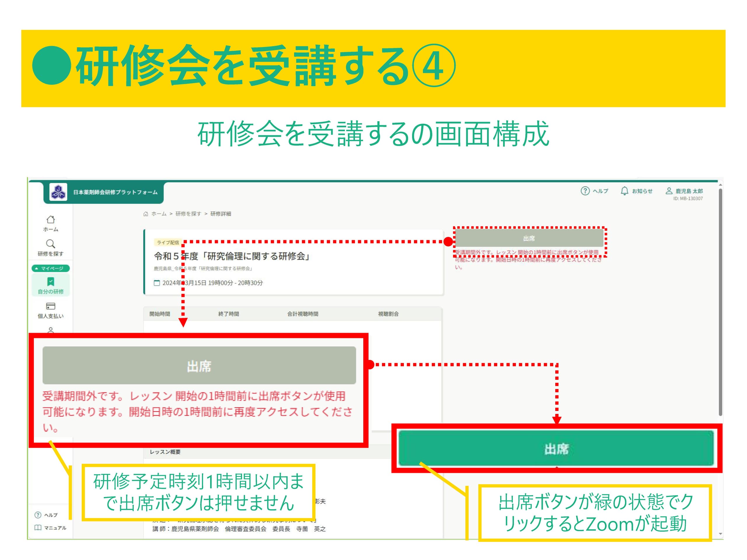Click the 開始時間 column header

click(x=160, y=314)
